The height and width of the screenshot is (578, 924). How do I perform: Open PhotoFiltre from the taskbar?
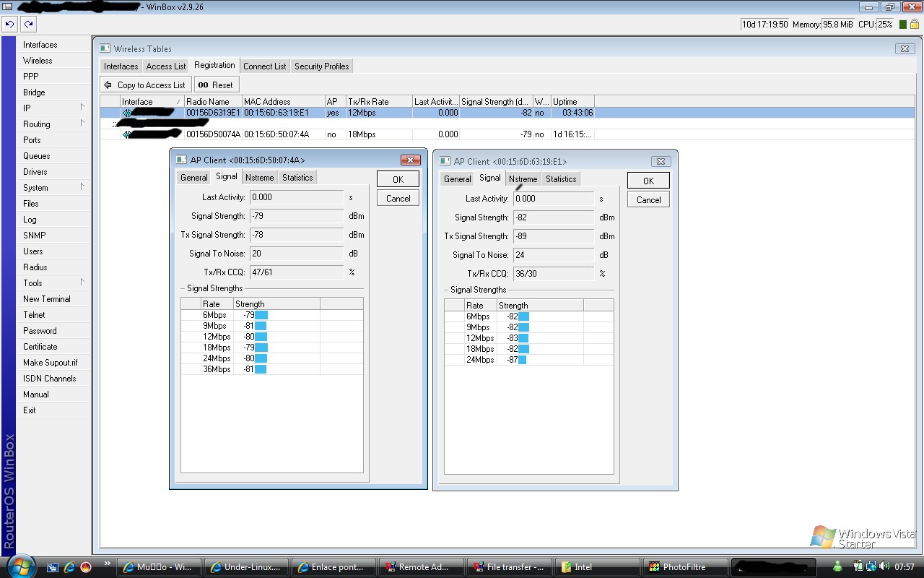(x=684, y=567)
